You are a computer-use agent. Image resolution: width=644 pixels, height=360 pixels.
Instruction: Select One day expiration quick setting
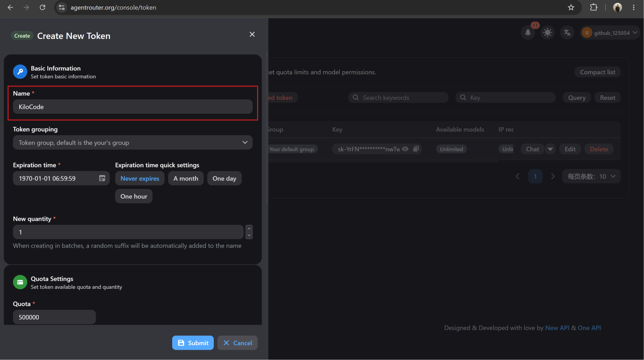tap(225, 178)
